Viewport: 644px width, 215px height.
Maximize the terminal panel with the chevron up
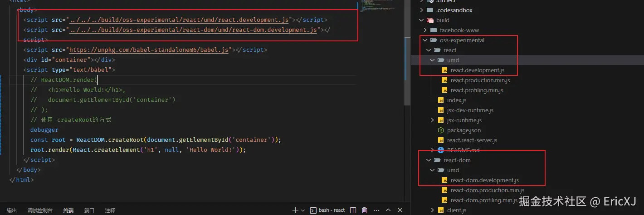(388, 210)
